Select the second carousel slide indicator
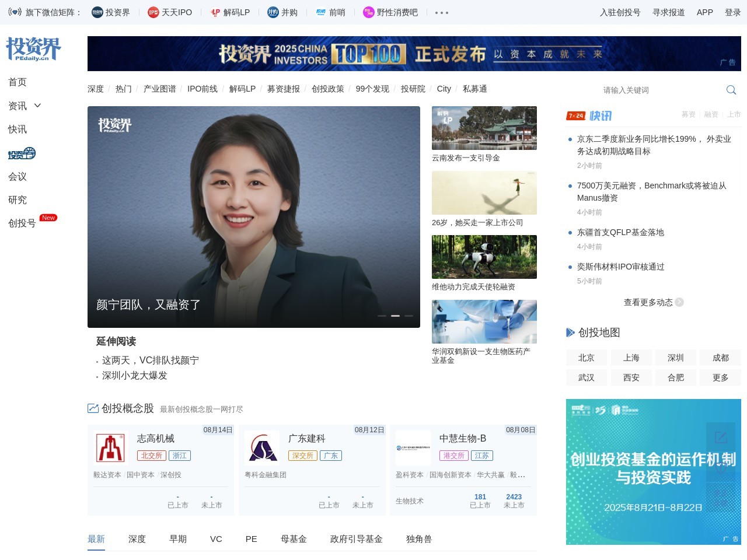Viewport: 747px width, 560px height. tap(395, 316)
